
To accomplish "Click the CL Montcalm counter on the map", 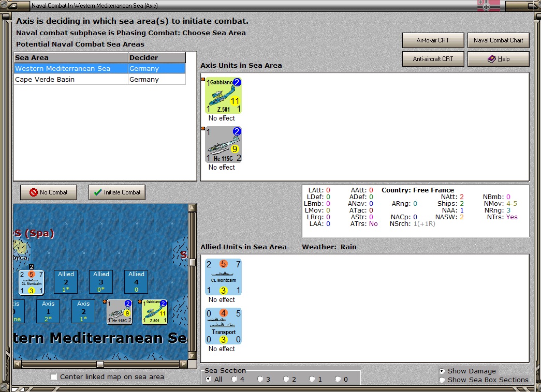I will (32, 282).
